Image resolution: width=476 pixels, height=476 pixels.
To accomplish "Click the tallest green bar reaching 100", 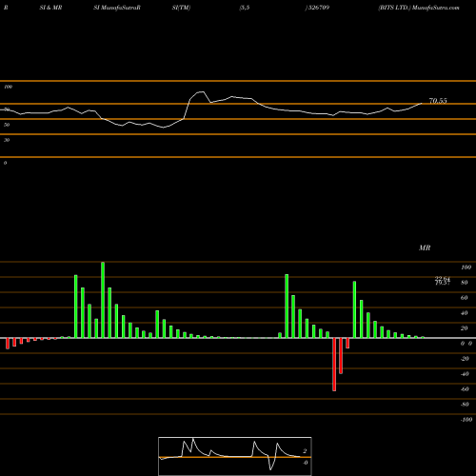I will point(103,300).
